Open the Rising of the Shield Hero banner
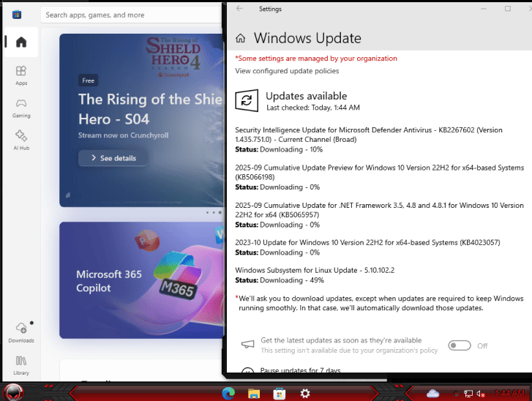This screenshot has width=532, height=401. (x=141, y=120)
